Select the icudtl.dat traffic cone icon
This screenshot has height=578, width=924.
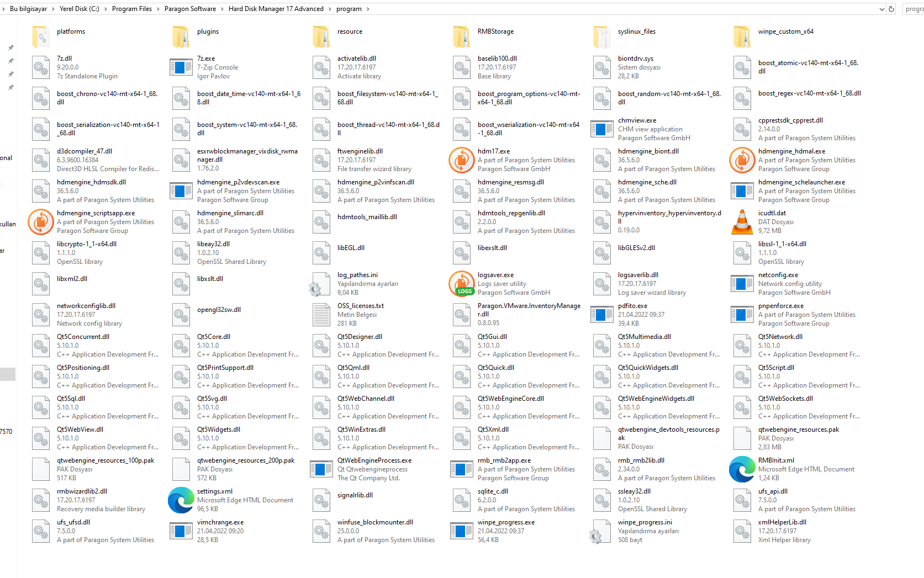(x=742, y=222)
